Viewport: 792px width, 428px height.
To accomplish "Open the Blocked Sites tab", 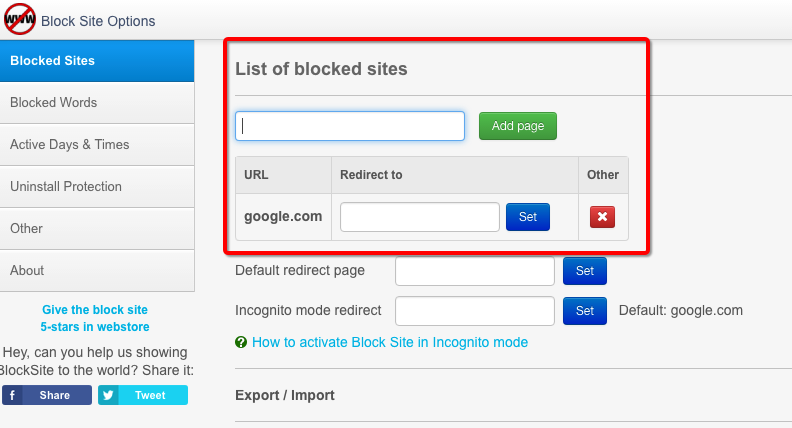I will click(x=97, y=61).
